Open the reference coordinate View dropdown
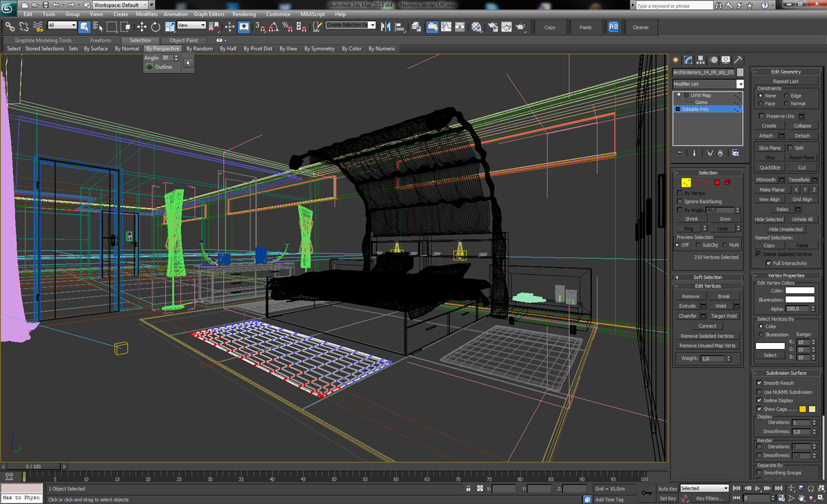The height and width of the screenshot is (504, 827). click(x=192, y=25)
